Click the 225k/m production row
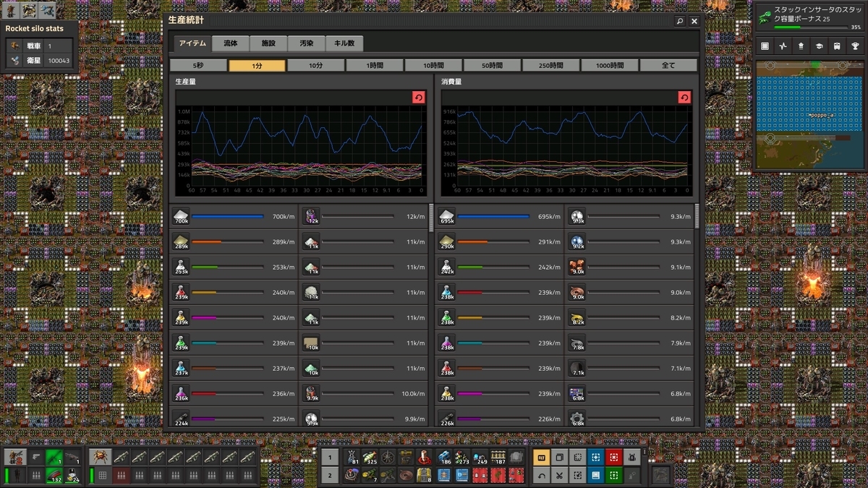The height and width of the screenshot is (488, 868). click(x=234, y=419)
